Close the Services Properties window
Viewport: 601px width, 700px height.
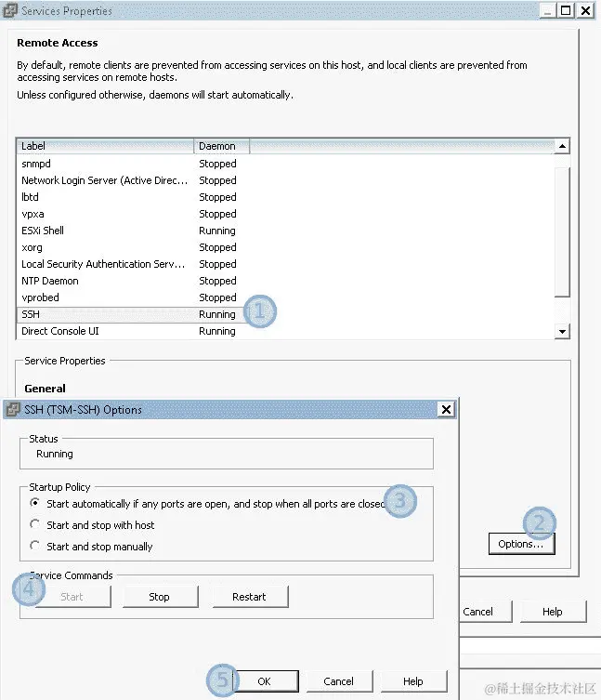tap(585, 10)
